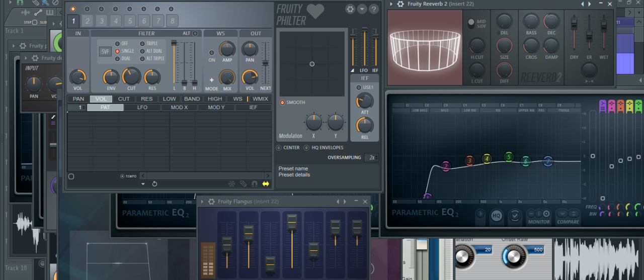
Task: Click the Onset Rate knob showing 500
Action: point(513,256)
